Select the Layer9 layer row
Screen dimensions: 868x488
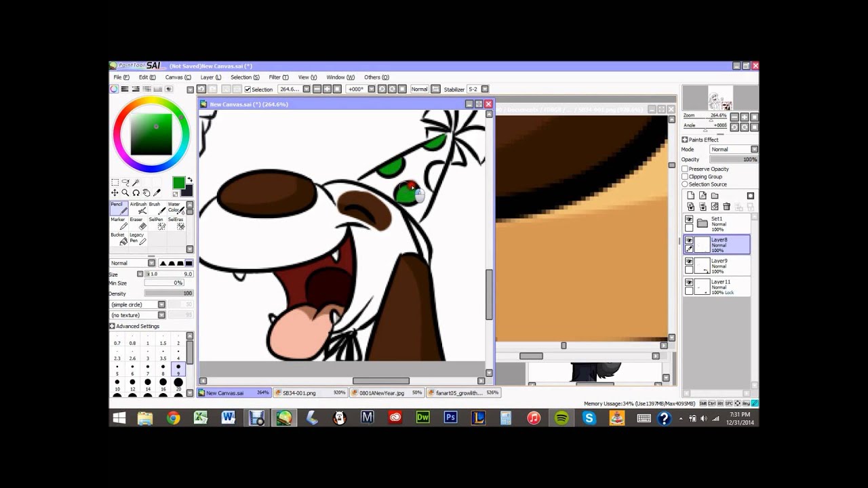click(717, 266)
